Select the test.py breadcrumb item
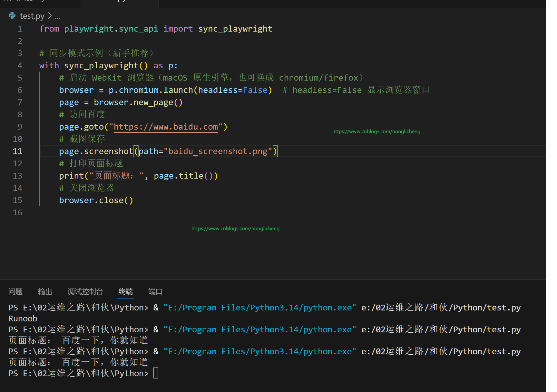Image resolution: width=557 pixels, height=392 pixels. tap(32, 16)
